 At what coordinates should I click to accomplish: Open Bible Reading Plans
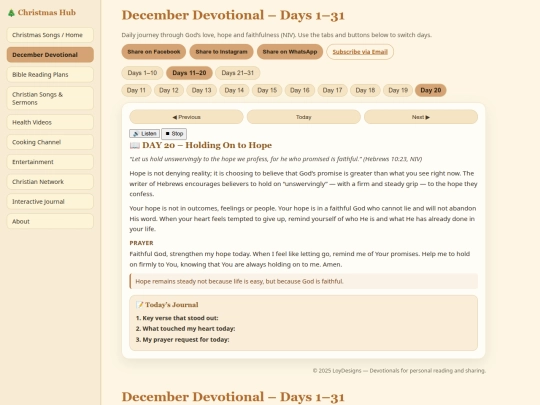tap(50, 74)
